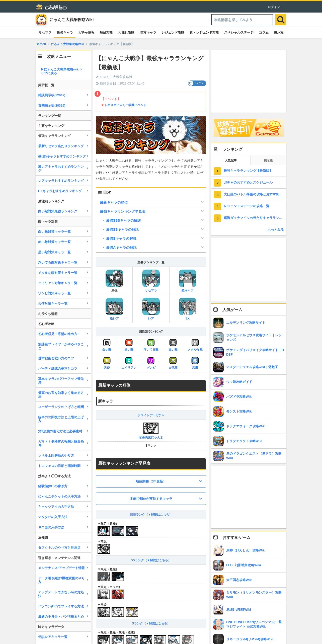
Task: Select the エイリアン attribute icon
Action: tap(129, 361)
